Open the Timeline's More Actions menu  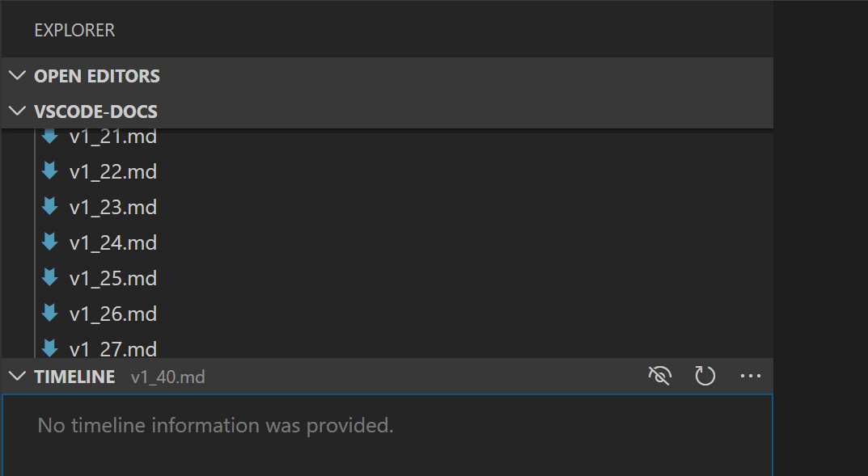click(751, 376)
